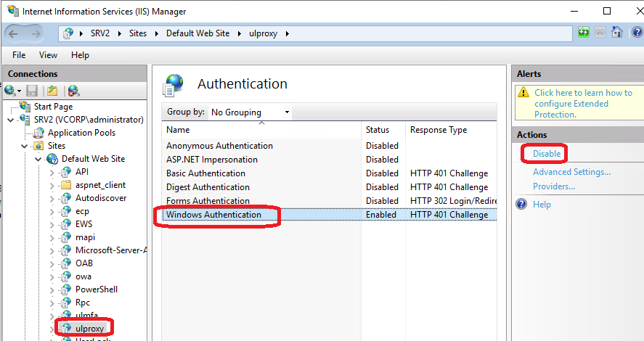Open the File menu
Screen dimensions: 644x341
point(19,55)
